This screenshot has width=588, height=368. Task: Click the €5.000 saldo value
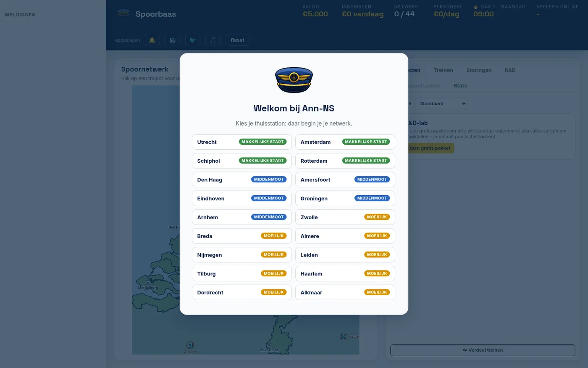(x=315, y=14)
